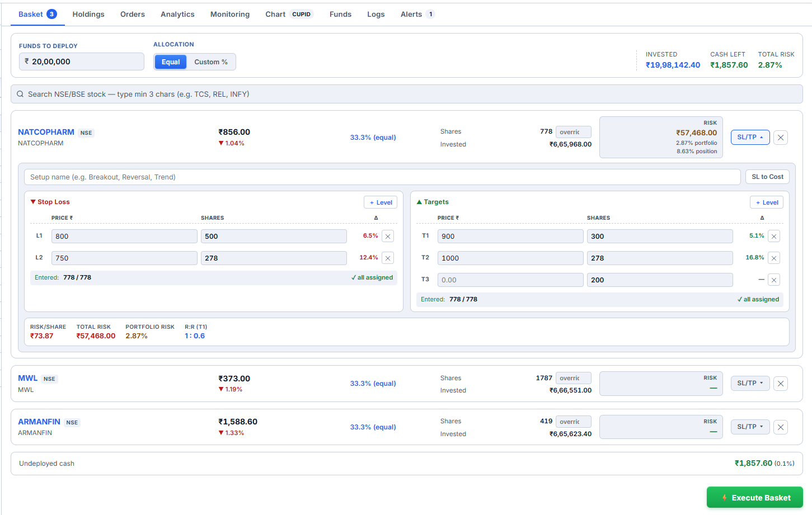Click the Setup name input field
The height and width of the screenshot is (515, 812).
tap(382, 177)
